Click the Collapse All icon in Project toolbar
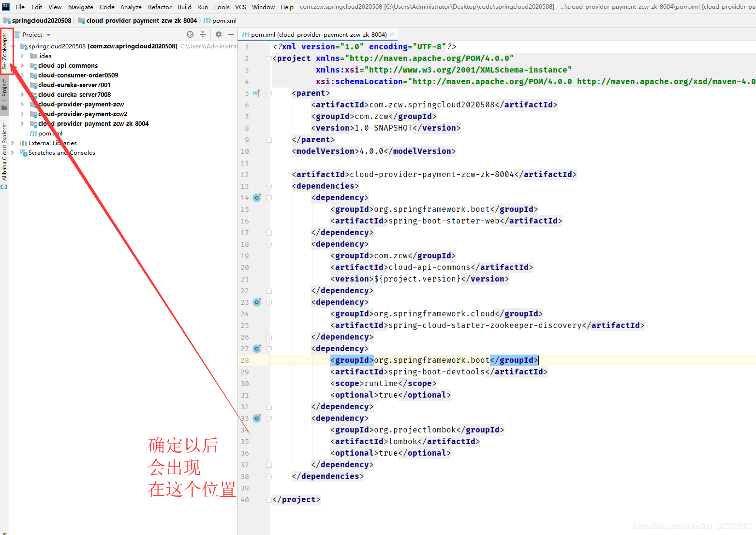 point(202,34)
